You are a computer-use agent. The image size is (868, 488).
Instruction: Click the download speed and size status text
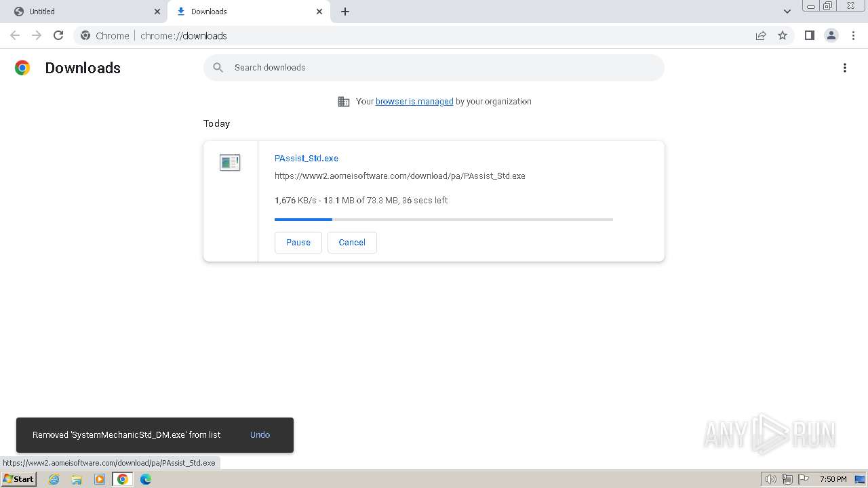[361, 201]
